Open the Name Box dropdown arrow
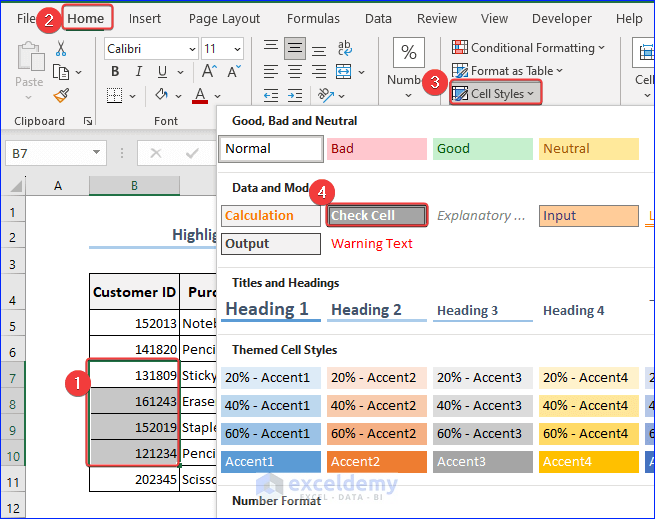655x519 pixels. [x=97, y=153]
